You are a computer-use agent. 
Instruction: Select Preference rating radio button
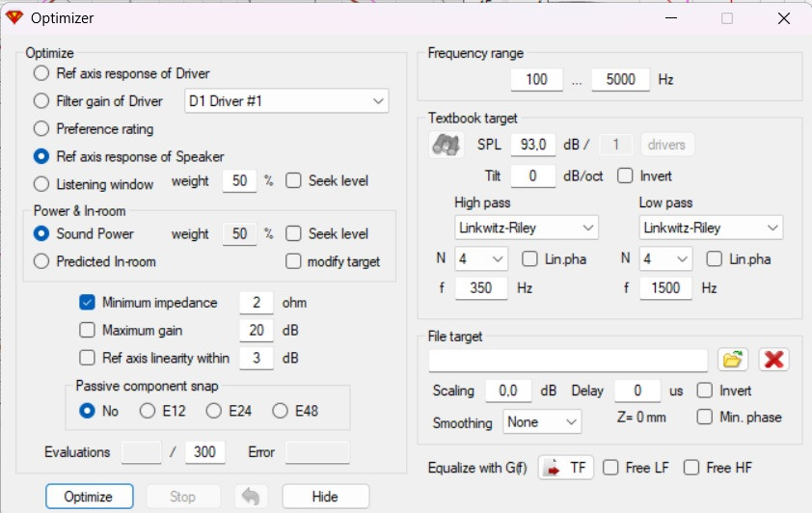pos(41,128)
